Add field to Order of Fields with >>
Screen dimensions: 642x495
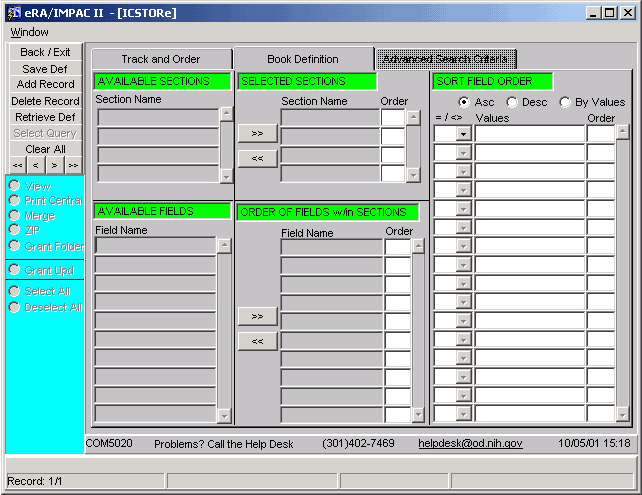(x=258, y=316)
